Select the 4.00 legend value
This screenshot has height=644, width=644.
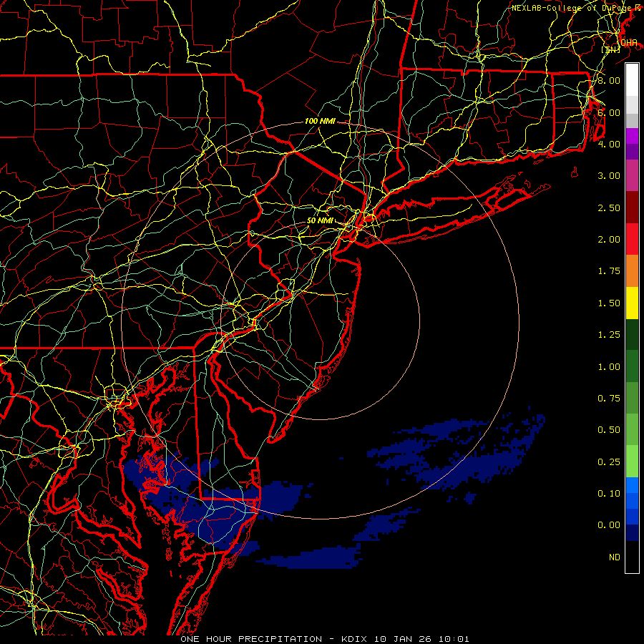(609, 144)
